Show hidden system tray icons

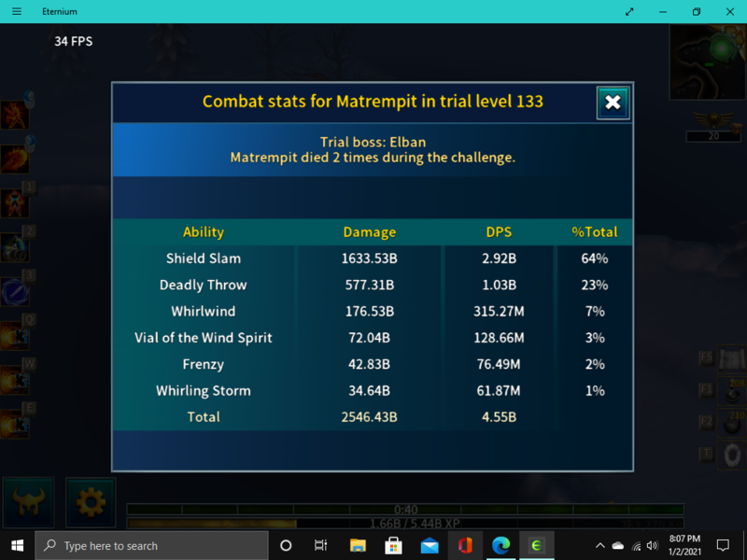click(x=599, y=546)
